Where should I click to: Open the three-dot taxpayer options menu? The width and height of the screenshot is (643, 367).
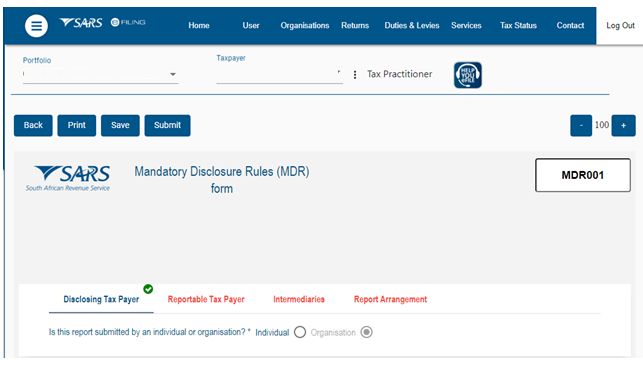click(355, 75)
